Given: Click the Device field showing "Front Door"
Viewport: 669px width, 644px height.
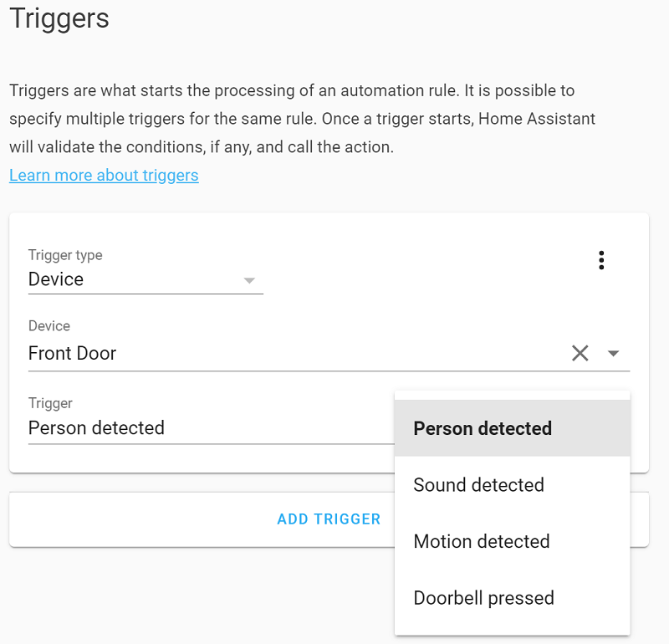Looking at the screenshot, I should coord(125,353).
